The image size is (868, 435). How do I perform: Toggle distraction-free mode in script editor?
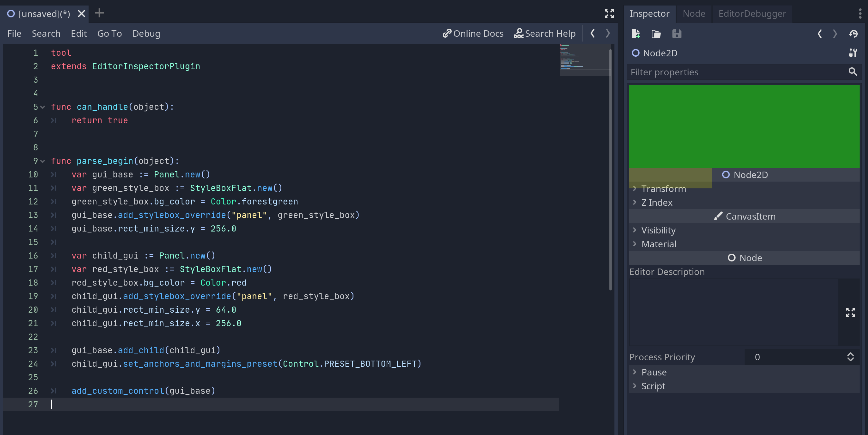tap(609, 14)
